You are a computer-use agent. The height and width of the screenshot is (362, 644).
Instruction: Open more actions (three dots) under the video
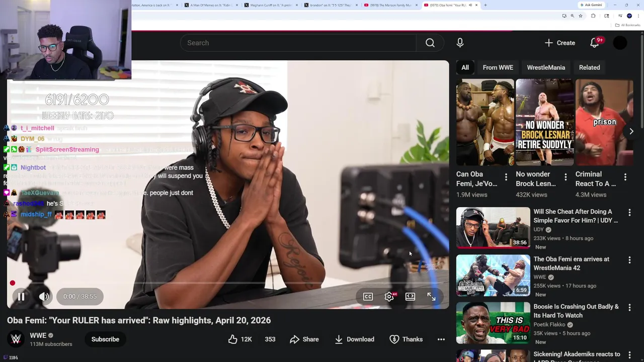click(441, 339)
